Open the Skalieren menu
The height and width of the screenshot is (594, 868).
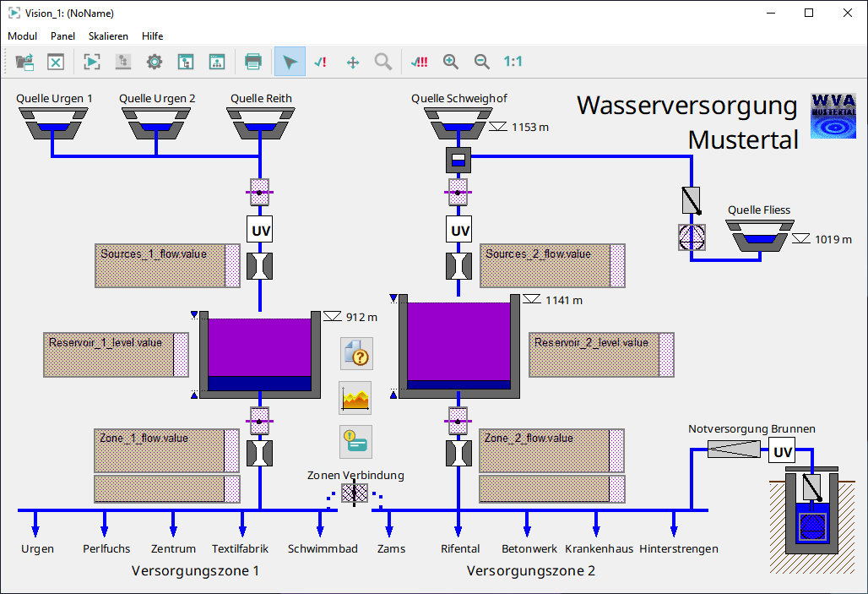(x=108, y=36)
